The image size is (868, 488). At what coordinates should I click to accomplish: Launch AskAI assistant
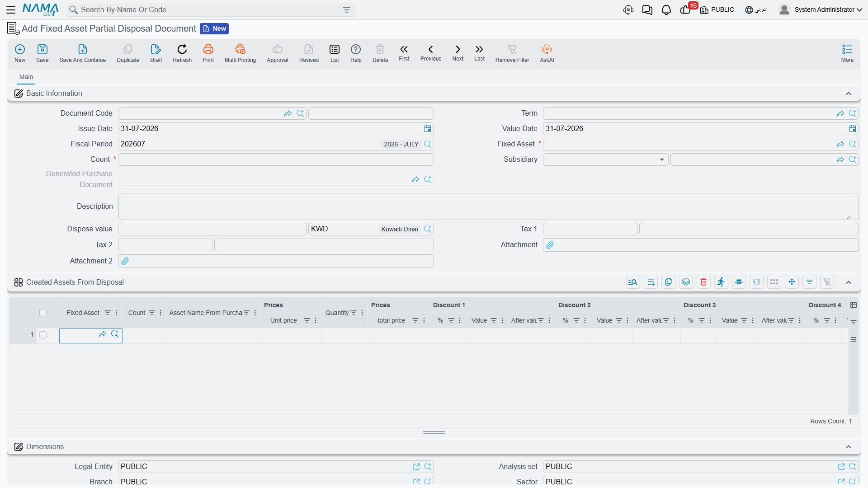pos(547,53)
